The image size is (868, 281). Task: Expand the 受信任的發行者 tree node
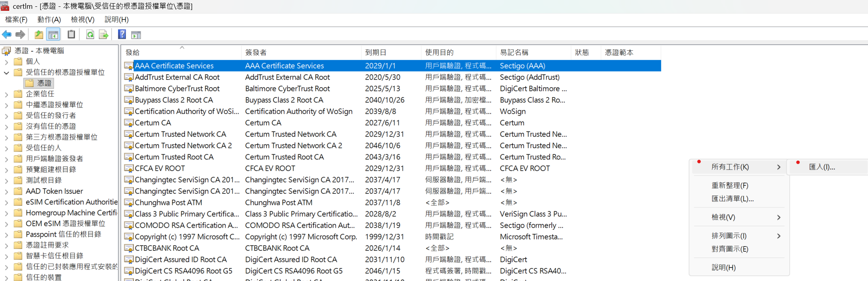pos(6,116)
